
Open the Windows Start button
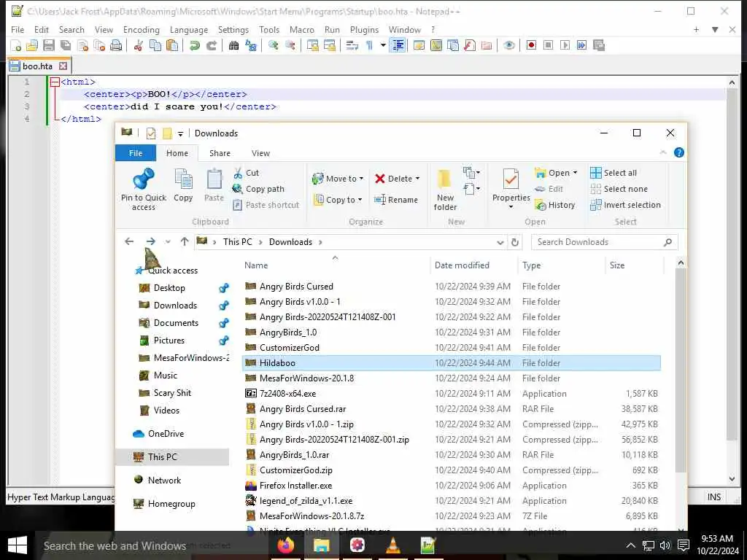18,545
